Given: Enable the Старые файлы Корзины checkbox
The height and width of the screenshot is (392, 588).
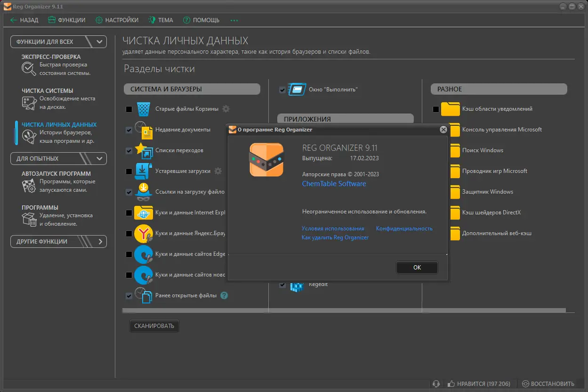Looking at the screenshot, I should (129, 109).
